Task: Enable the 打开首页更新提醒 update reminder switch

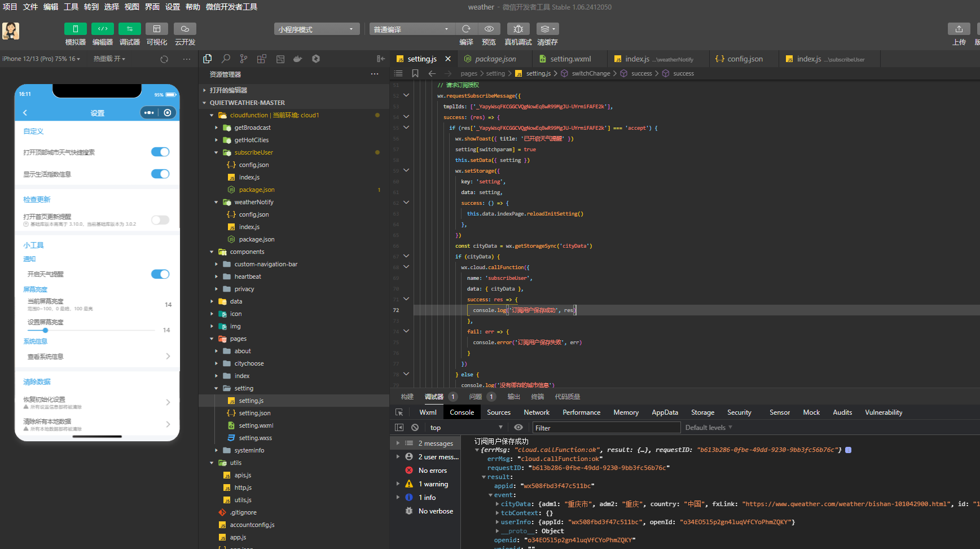Action: 160,220
